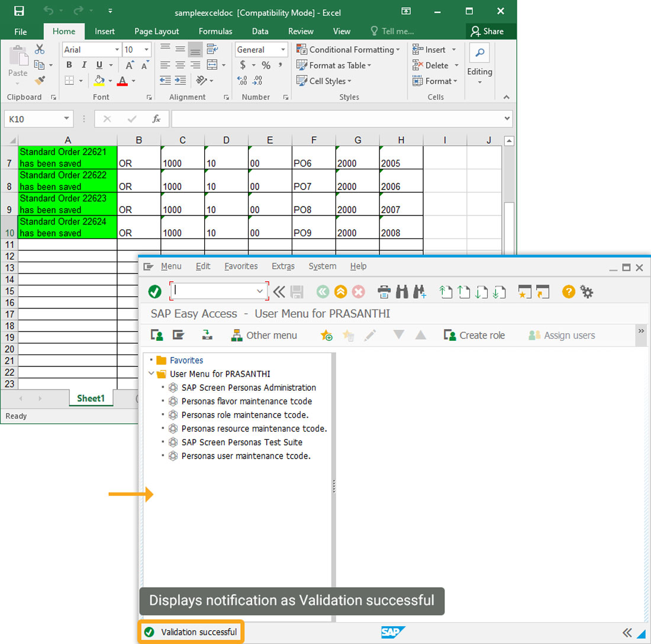Open the Arial font name dropdown
651x644 pixels.
point(117,49)
